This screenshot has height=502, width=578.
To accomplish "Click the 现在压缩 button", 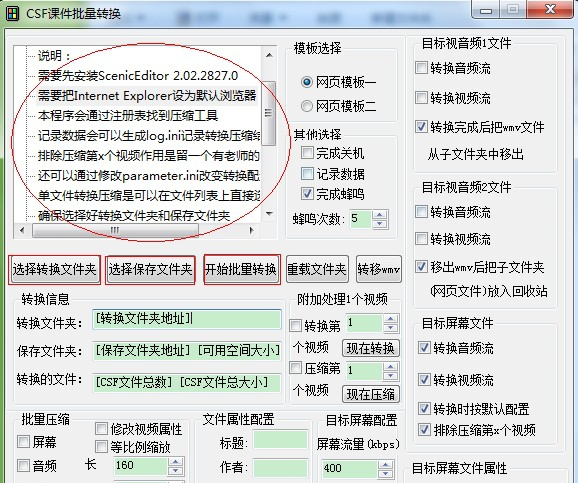I will pyautogui.click(x=370, y=394).
